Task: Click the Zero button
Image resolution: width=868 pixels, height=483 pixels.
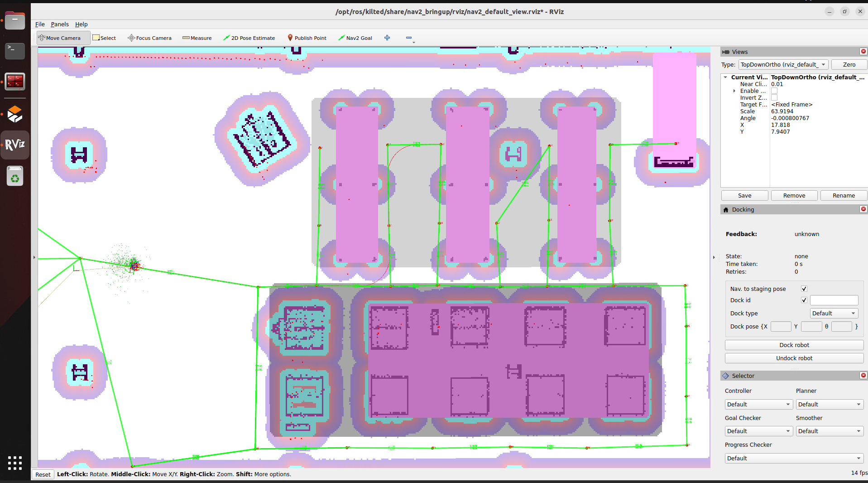Action: point(849,65)
